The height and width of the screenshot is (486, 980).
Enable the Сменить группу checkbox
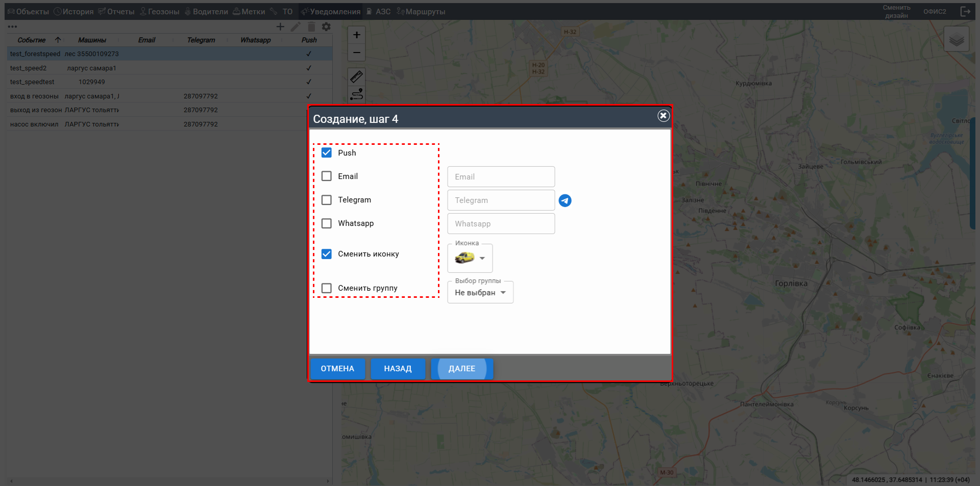click(327, 288)
